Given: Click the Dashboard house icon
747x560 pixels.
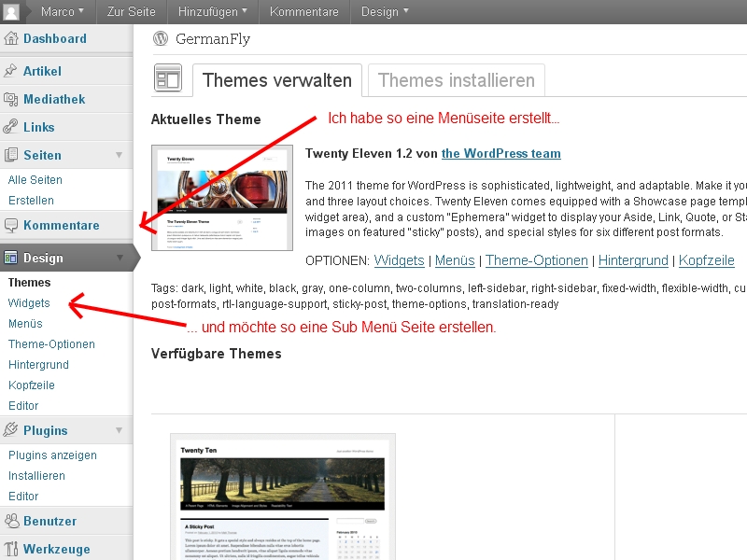Looking at the screenshot, I should pyautogui.click(x=11, y=39).
